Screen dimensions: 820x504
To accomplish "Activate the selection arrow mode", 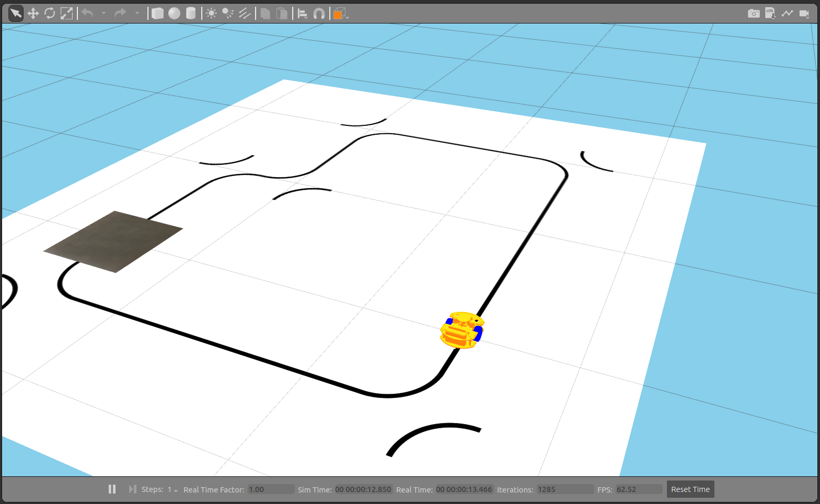I will (x=16, y=14).
